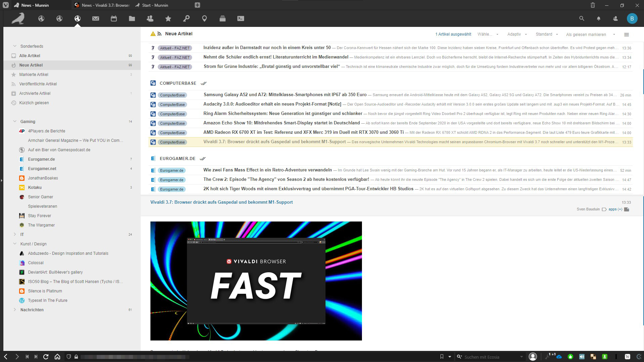Go to the browser home page
The width and height of the screenshot is (644, 362).
[57, 357]
